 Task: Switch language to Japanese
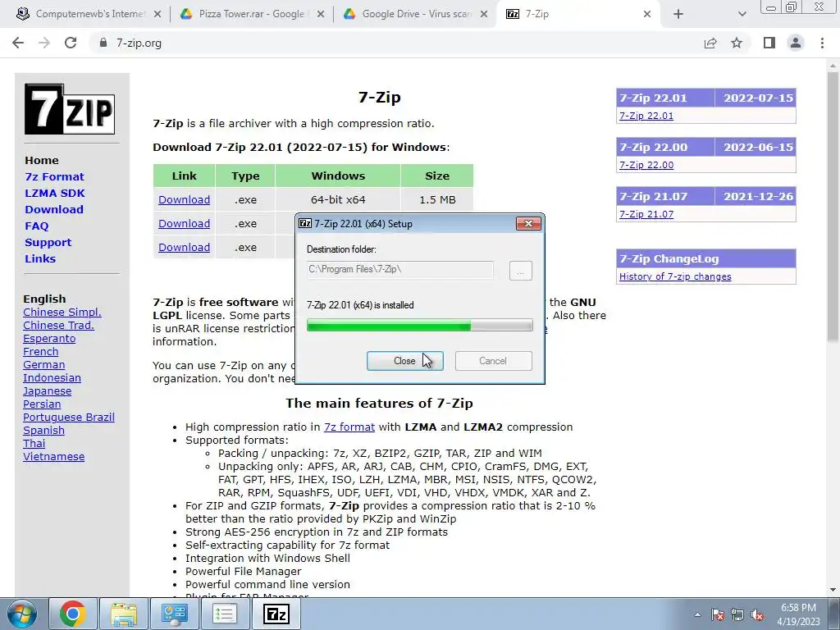pos(47,391)
